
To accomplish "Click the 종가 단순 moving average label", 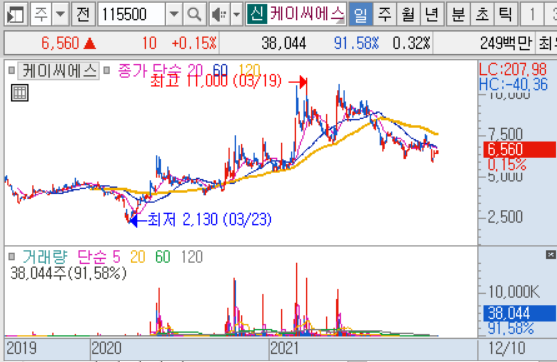I will [x=149, y=70].
